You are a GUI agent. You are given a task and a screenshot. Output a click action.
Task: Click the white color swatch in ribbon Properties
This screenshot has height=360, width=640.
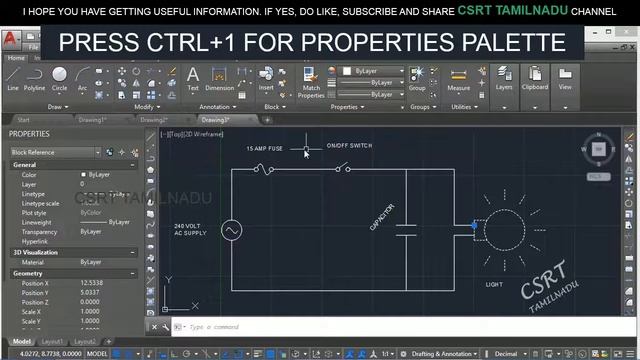347,71
